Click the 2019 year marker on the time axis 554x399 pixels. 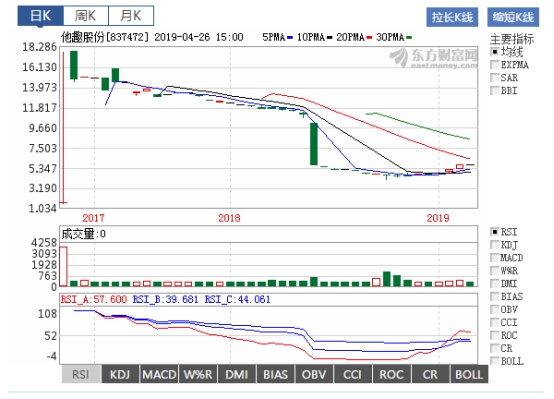tap(438, 218)
